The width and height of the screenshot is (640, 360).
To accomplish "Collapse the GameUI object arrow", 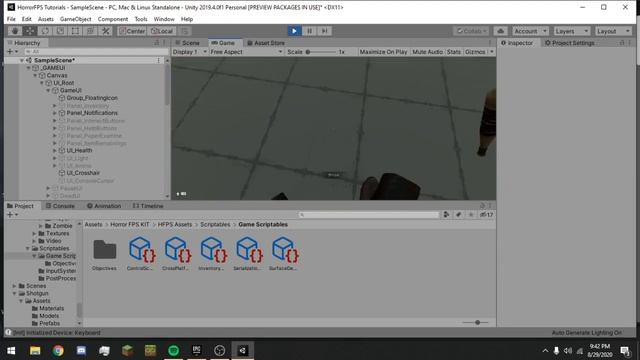I will coord(48,91).
